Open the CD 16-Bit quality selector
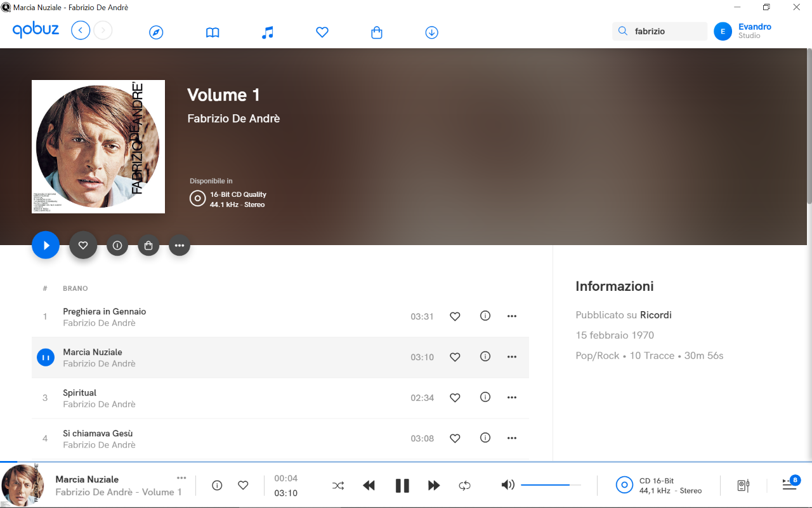This screenshot has height=508, width=812. coord(659,486)
